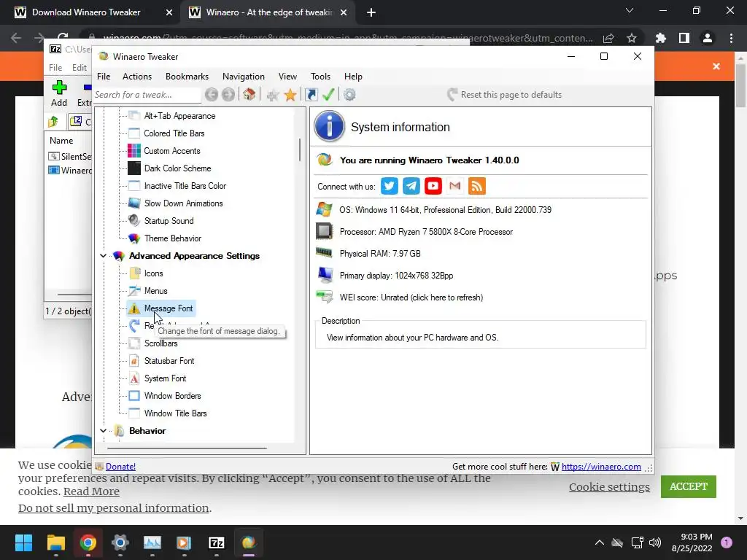Open settings gear icon in Winaero toolbar
Screen dimensions: 747x560
349,94
